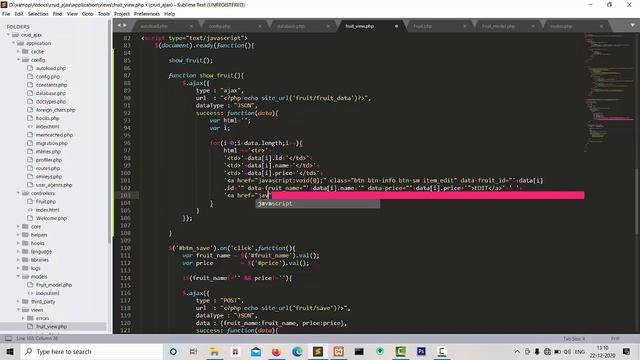
Task: Open constants.php in the sidebar
Action: 51,85
